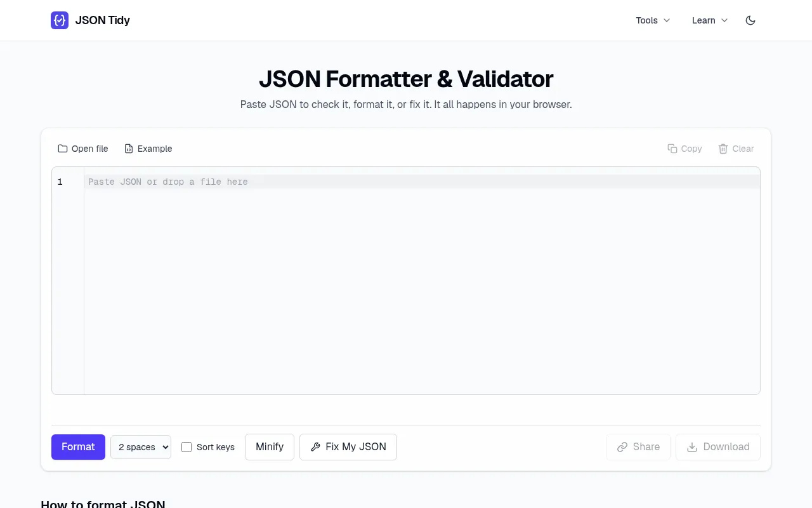Click inside the JSON editor text area
The height and width of the screenshot is (508, 812).
(422, 281)
